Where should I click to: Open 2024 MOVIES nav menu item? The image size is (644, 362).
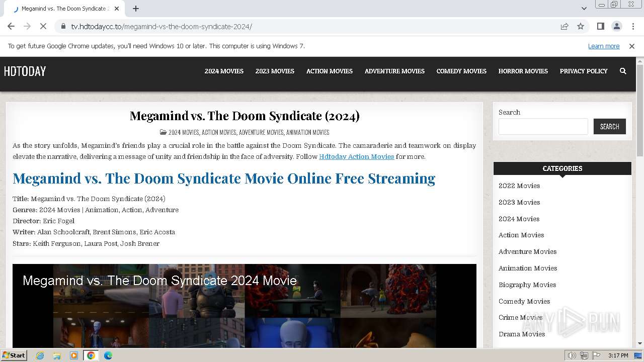point(224,71)
